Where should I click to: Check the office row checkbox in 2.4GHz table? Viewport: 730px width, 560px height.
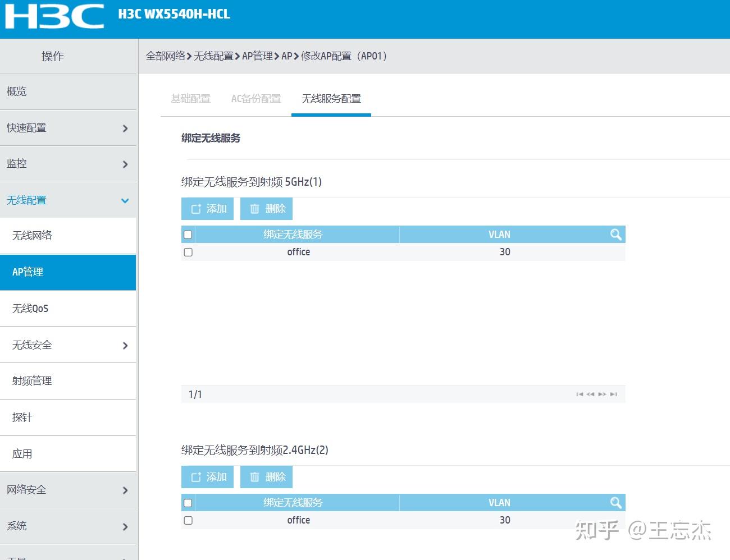[188, 520]
